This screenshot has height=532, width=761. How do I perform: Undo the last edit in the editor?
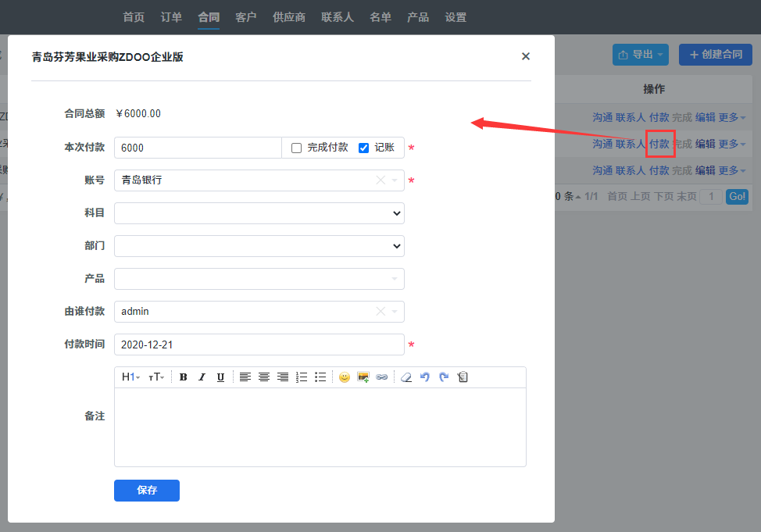(425, 377)
